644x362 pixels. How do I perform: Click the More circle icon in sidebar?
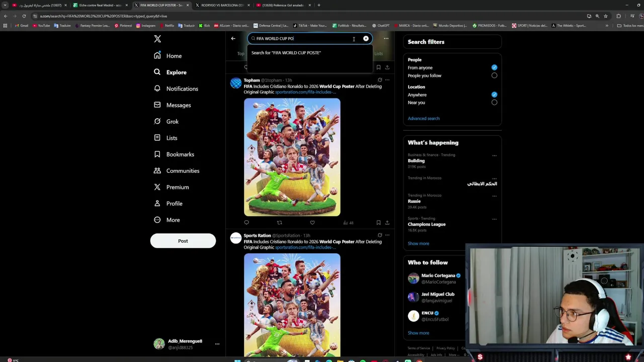[157, 220]
